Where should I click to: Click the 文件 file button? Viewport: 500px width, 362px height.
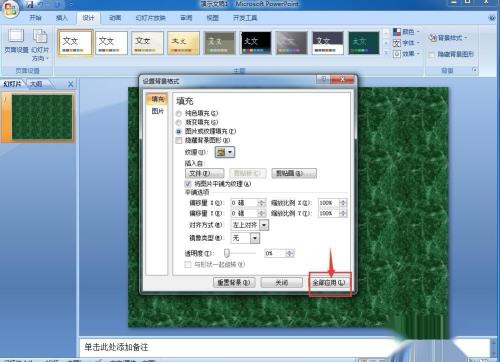pyautogui.click(x=204, y=173)
